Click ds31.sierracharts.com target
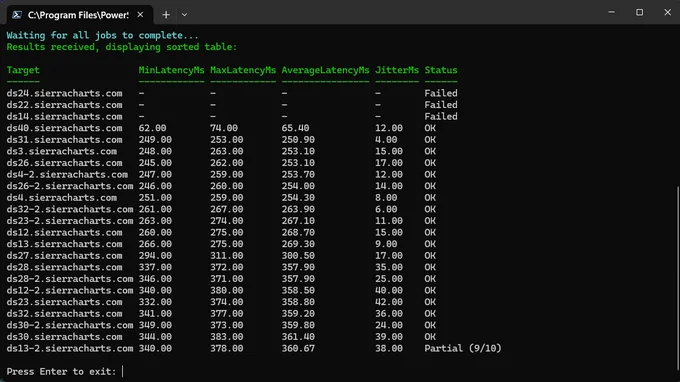This screenshot has width=680, height=382. click(x=64, y=140)
